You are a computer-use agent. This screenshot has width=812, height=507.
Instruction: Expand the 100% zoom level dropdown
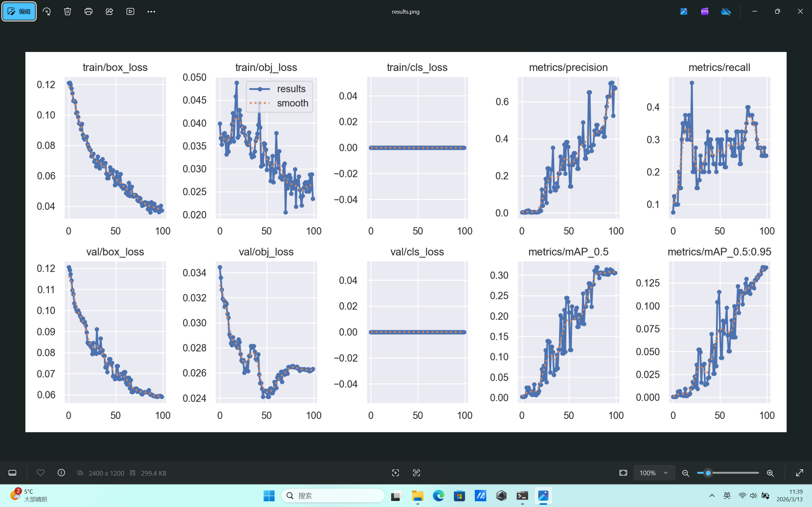pyautogui.click(x=666, y=473)
